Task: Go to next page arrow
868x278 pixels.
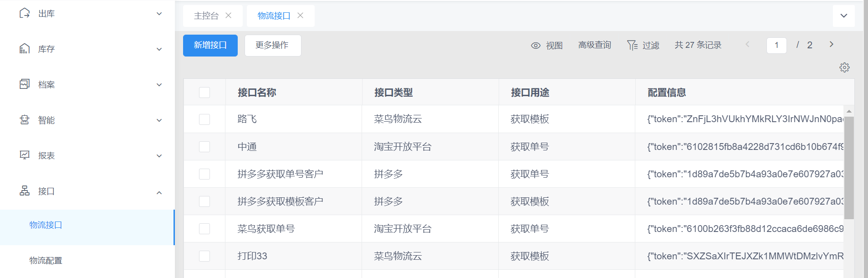Action: pyautogui.click(x=832, y=44)
